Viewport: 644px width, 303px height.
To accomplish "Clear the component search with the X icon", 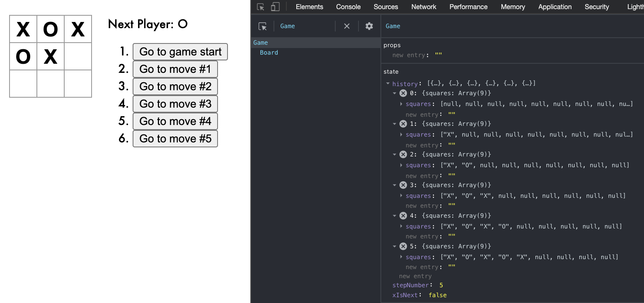I will click(x=347, y=26).
